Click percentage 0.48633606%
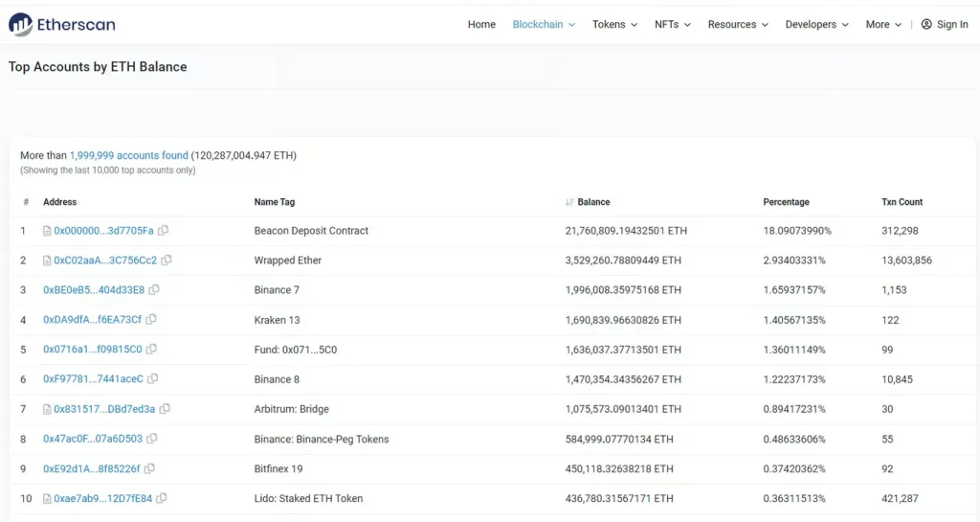Screen dimensions: 980x522 [794, 439]
